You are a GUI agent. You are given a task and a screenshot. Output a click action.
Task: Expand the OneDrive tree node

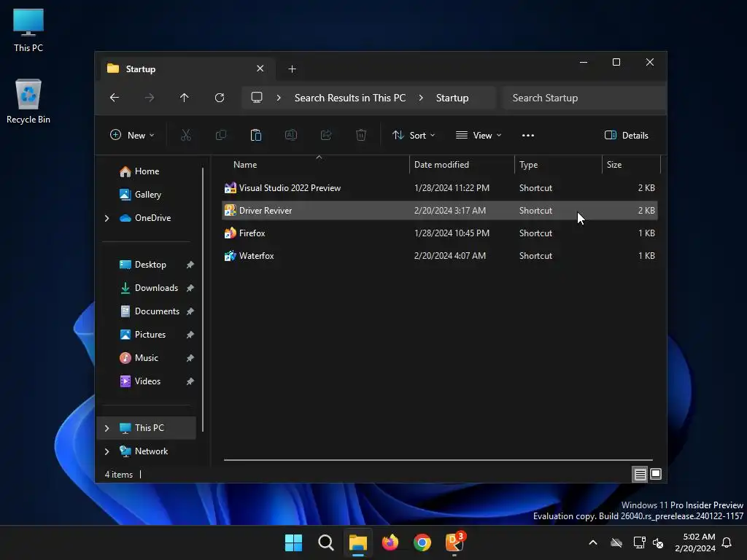click(x=107, y=218)
